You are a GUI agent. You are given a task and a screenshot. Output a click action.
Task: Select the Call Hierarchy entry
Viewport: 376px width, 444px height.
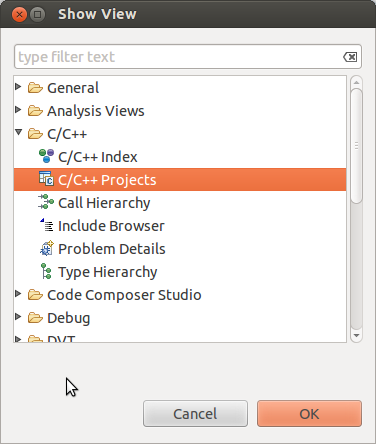[104, 203]
